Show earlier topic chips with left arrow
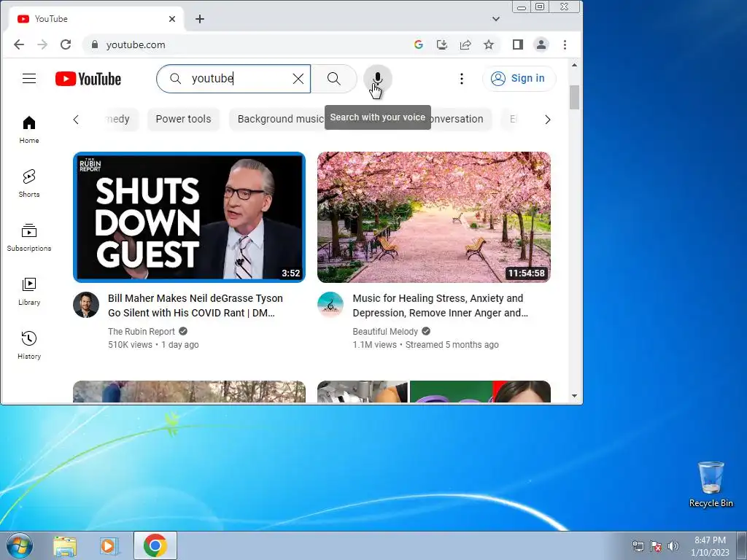 pyautogui.click(x=76, y=120)
